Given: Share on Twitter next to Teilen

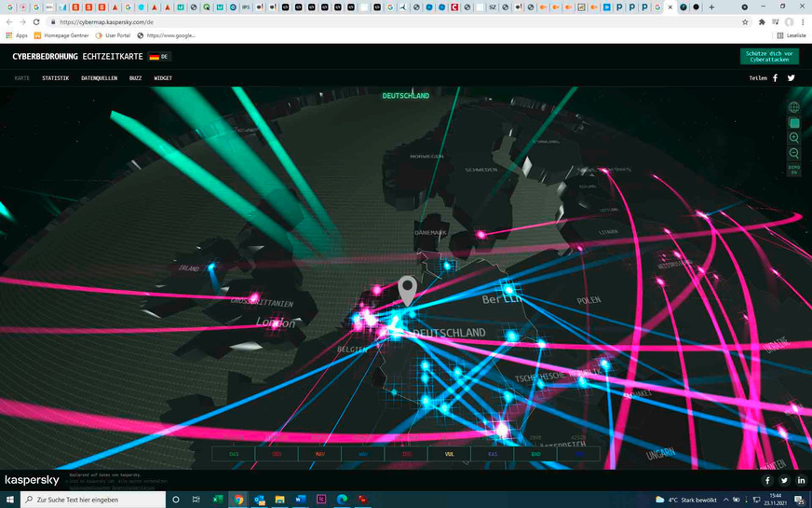Looking at the screenshot, I should (791, 77).
